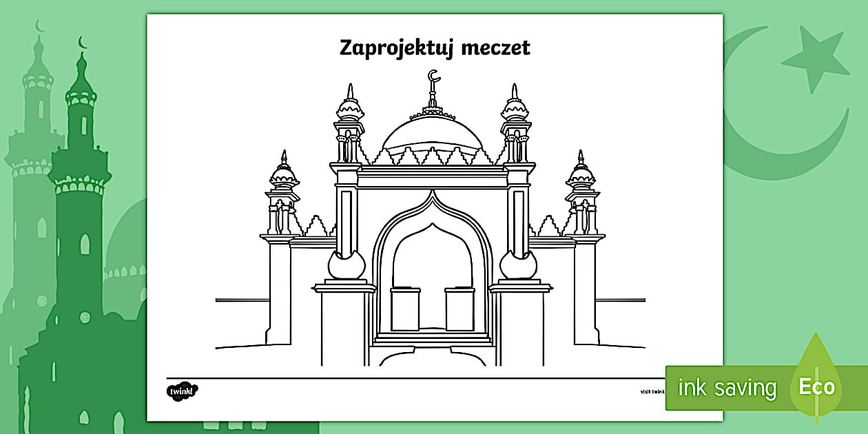This screenshot has height=434, width=868.
Task: Click the green star in the background
Action: [816, 59]
